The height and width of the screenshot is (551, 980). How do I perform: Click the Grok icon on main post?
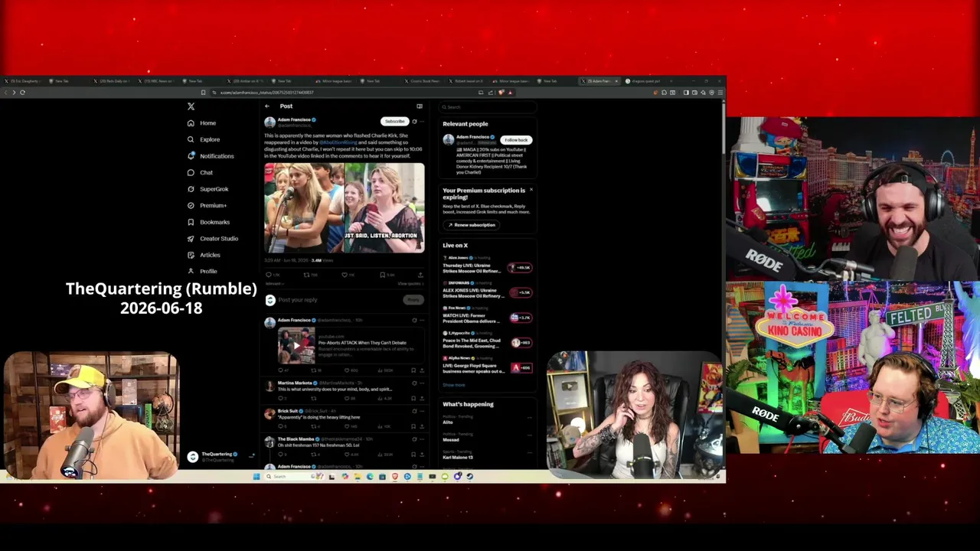click(414, 122)
